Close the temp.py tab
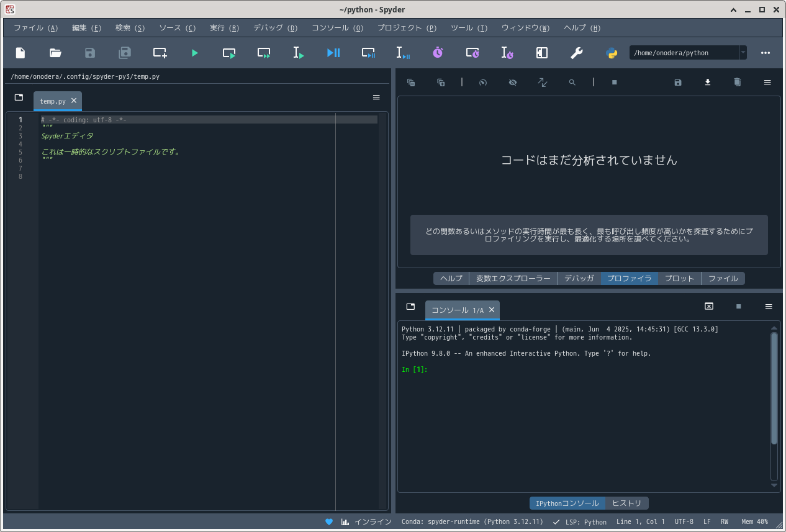The width and height of the screenshot is (786, 532). pos(74,101)
